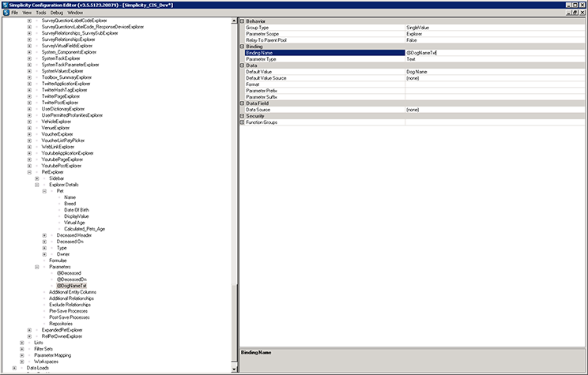This screenshot has height=375, width=588.
Task: Collapse the Explorer Details node
Action: pos(36,185)
